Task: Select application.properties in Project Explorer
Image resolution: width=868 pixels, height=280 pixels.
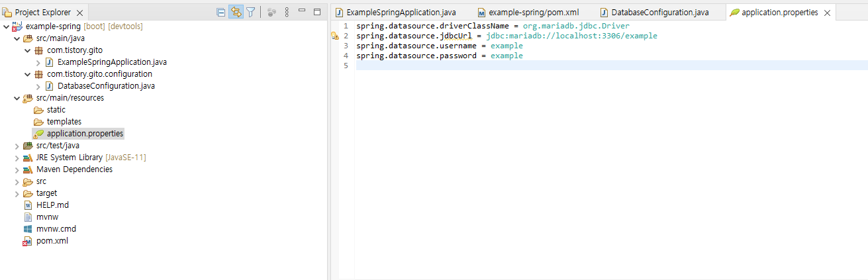Action: pyautogui.click(x=85, y=134)
